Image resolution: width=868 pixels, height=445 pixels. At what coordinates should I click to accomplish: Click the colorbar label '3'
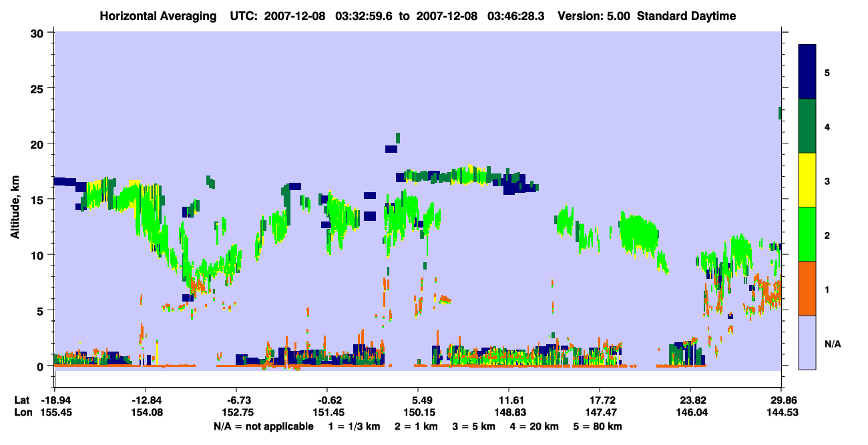pos(827,180)
